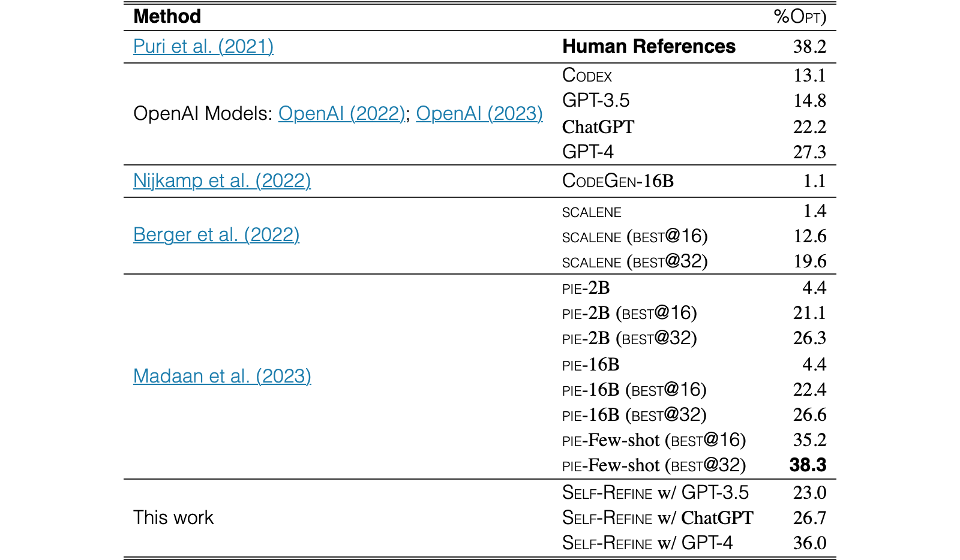Follow the OpenAI (2022) reference link

click(342, 113)
